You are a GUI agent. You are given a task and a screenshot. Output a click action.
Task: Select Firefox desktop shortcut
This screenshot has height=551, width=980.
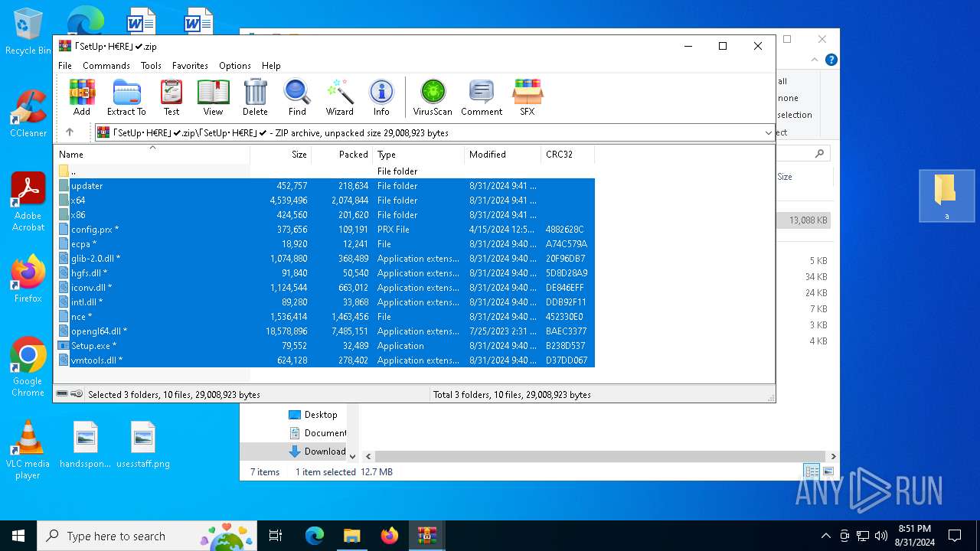28,279
